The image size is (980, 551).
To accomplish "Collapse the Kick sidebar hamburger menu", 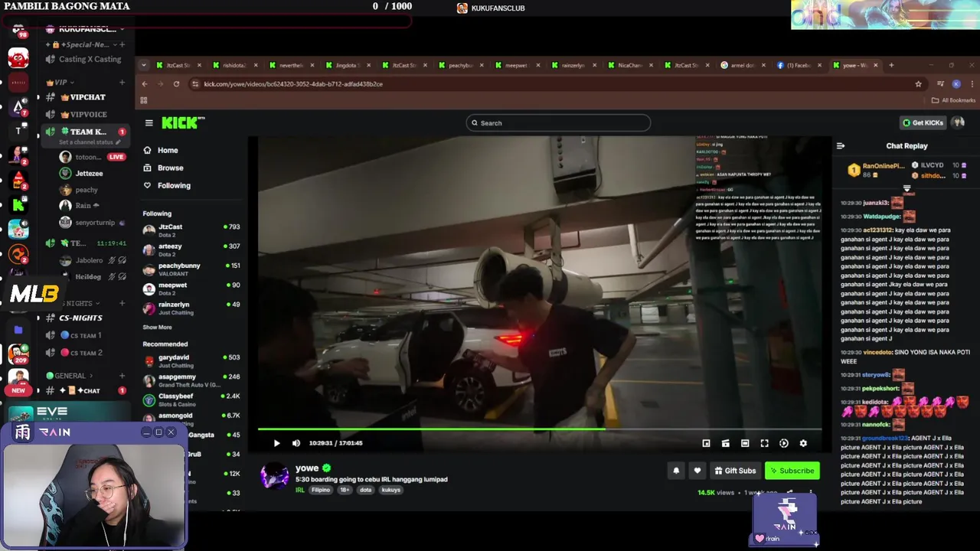I will [x=149, y=122].
